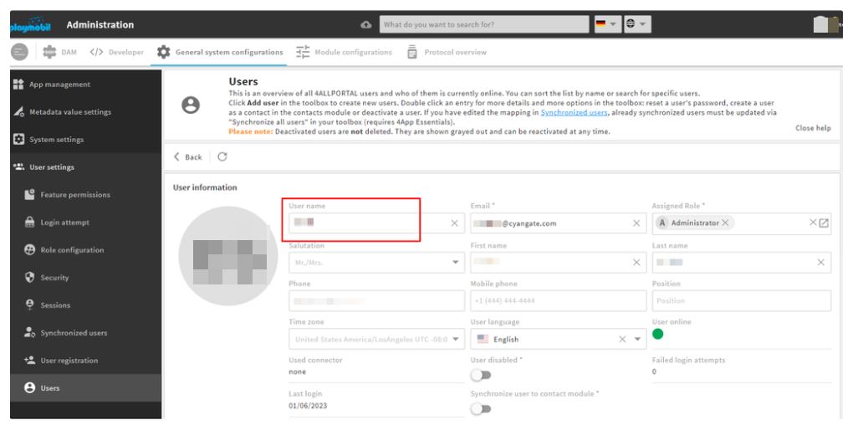Select Role configuration in the sidebar

72,250
